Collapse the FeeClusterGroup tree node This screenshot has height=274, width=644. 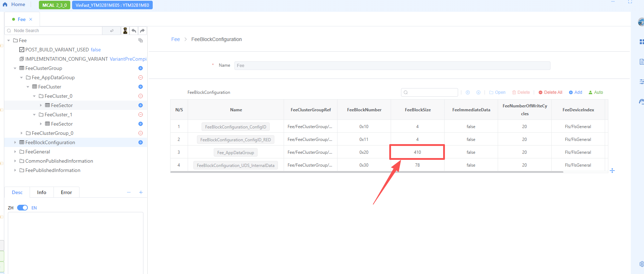[15, 68]
